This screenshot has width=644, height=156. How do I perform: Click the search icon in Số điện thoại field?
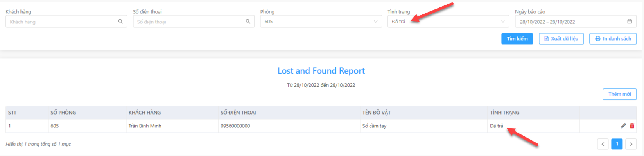click(x=248, y=22)
